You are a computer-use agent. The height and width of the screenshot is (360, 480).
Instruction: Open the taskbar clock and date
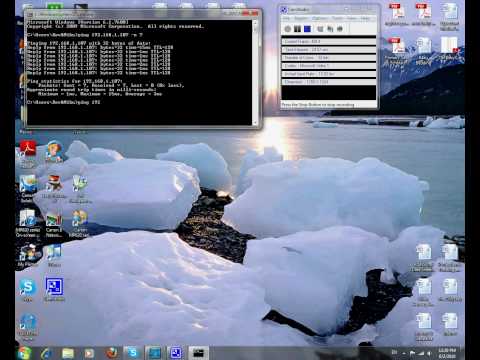(x=447, y=353)
